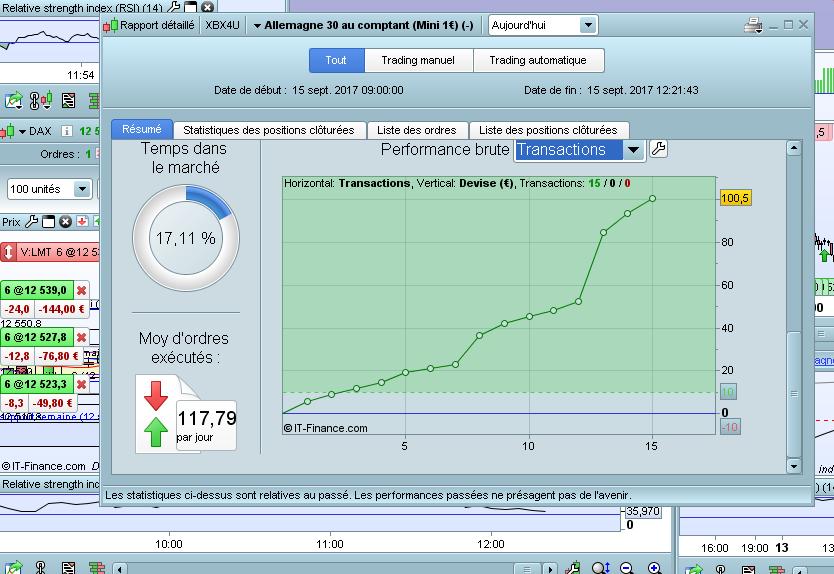Click the Rapport détaillé candlestick icon
The height and width of the screenshot is (574, 834).
(111, 25)
